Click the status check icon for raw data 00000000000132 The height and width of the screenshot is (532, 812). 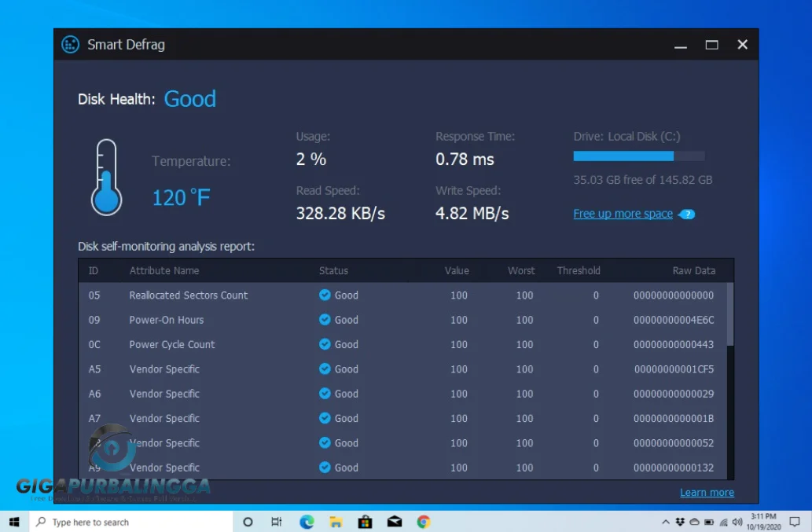point(325,468)
